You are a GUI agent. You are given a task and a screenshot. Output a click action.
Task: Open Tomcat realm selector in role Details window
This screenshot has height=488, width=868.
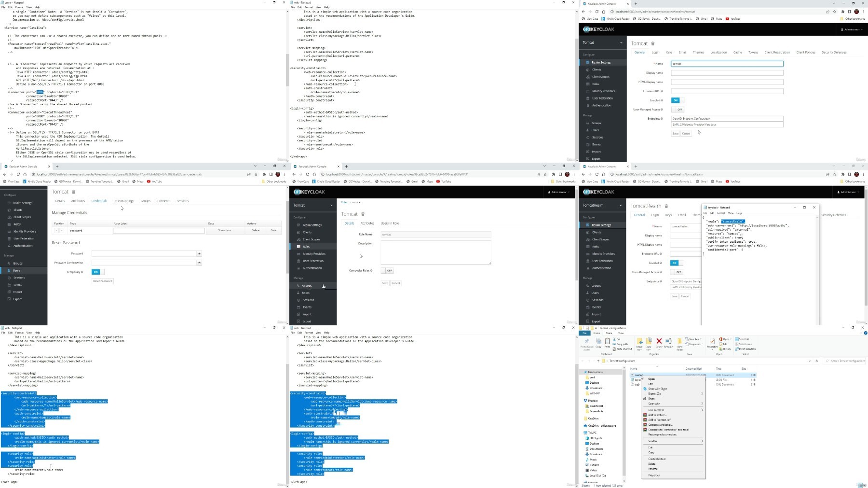tap(313, 205)
